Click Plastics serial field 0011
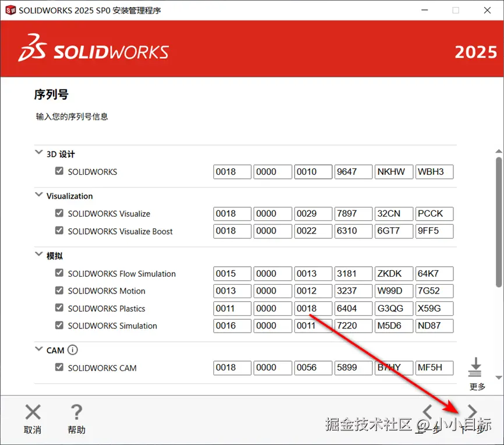The image size is (504, 445). 232,309
